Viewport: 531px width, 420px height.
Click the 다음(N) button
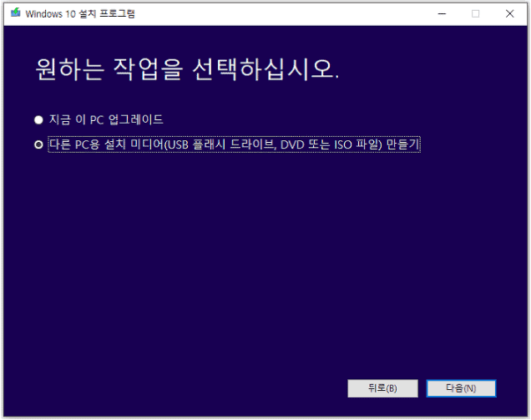tap(461, 388)
